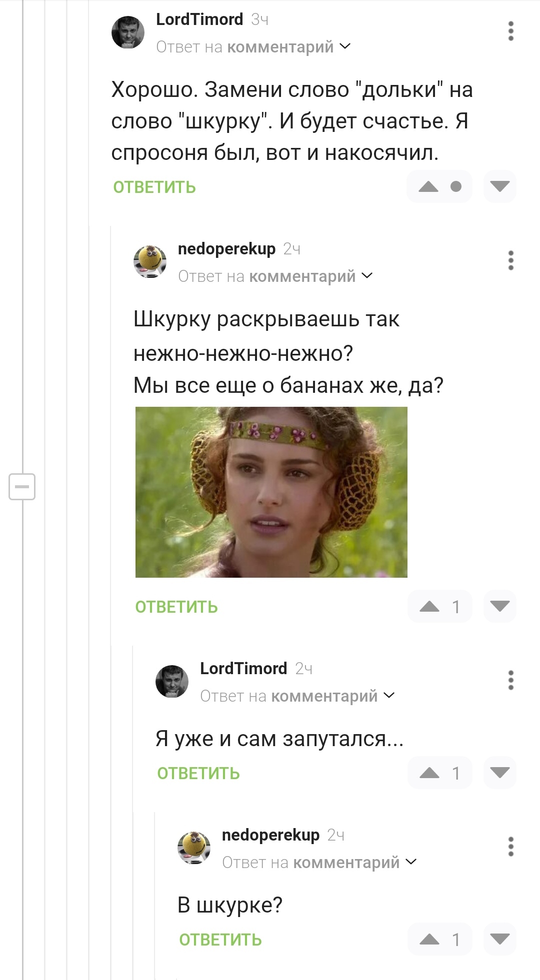This screenshot has height=980, width=540.
Task: Expand parent comment chevron on "В шкурке?" comment
Action: coord(411,862)
